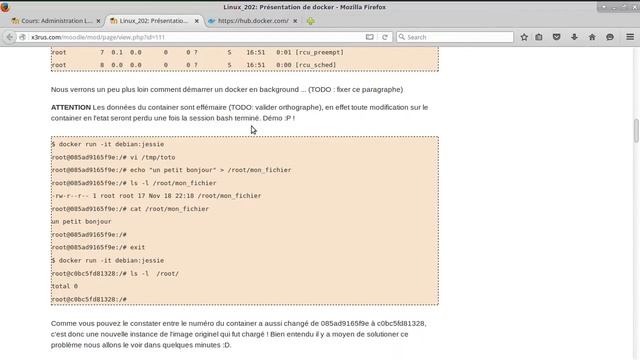640x360 pixels.
Task: Close the Cours: Administration tab
Action: pyautogui.click(x=98, y=21)
